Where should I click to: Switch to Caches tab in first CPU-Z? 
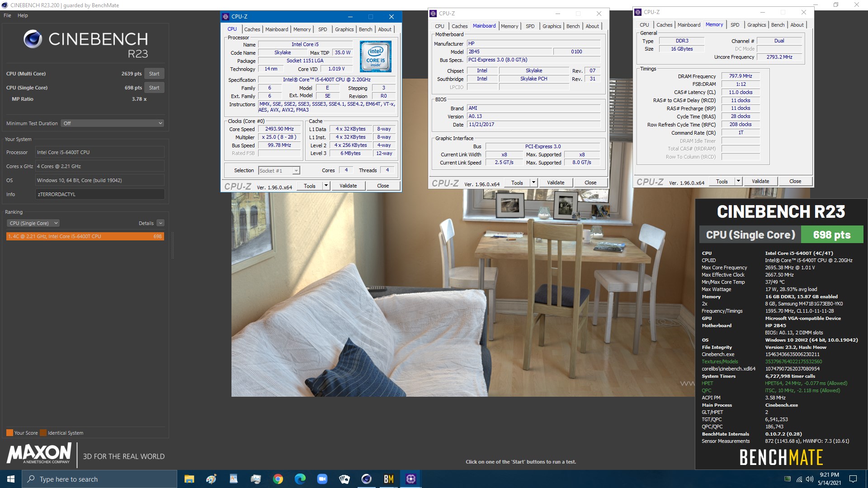point(252,29)
